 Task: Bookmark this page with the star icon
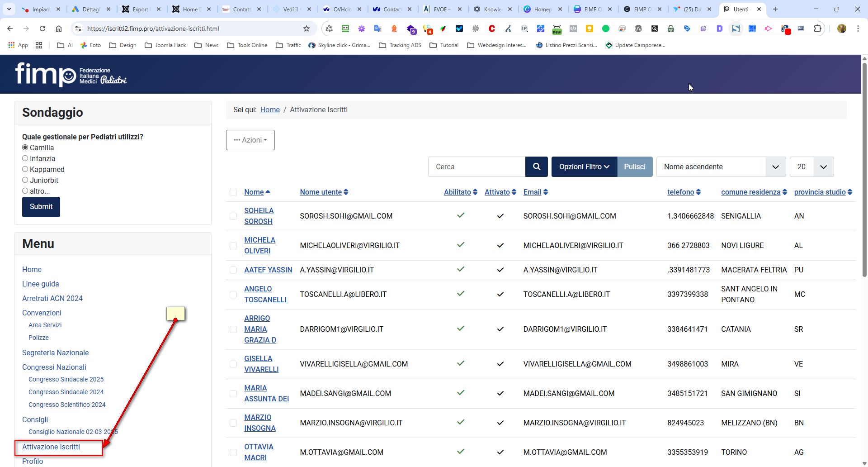point(307,29)
